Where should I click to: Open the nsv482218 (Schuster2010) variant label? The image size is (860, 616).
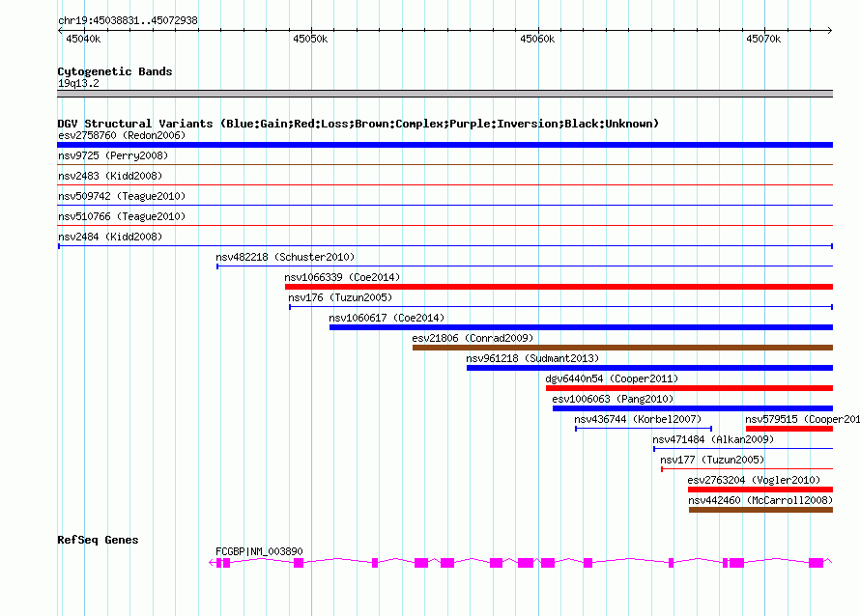pos(285,257)
